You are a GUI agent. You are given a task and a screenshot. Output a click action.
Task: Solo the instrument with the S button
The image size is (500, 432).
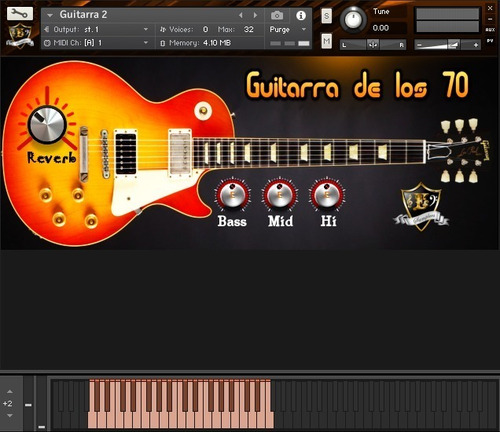click(326, 16)
